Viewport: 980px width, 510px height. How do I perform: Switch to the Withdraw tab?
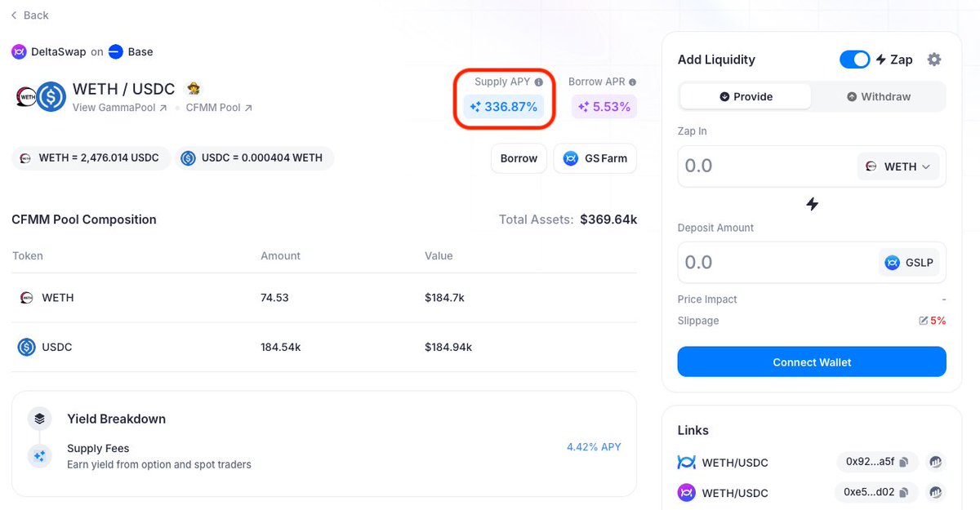tap(878, 96)
